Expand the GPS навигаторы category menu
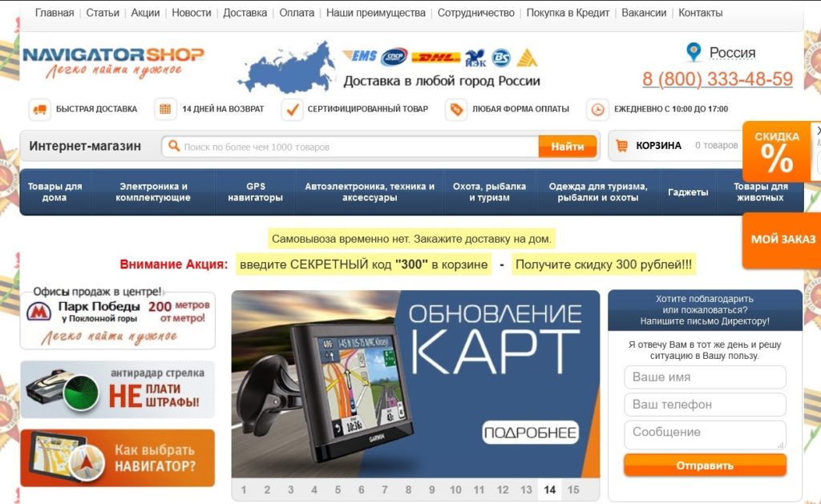The image size is (821, 504). pos(256,192)
